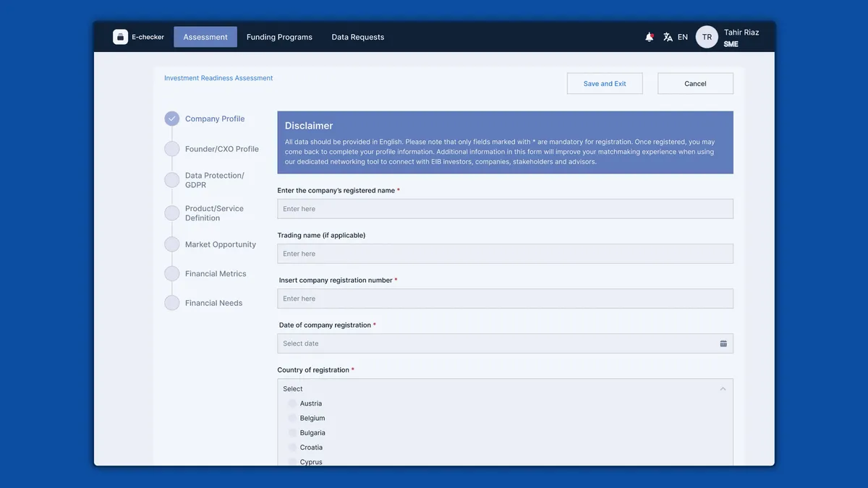This screenshot has width=868, height=488.
Task: Click the 'Trading name (if applicable)' label
Action: (321, 235)
